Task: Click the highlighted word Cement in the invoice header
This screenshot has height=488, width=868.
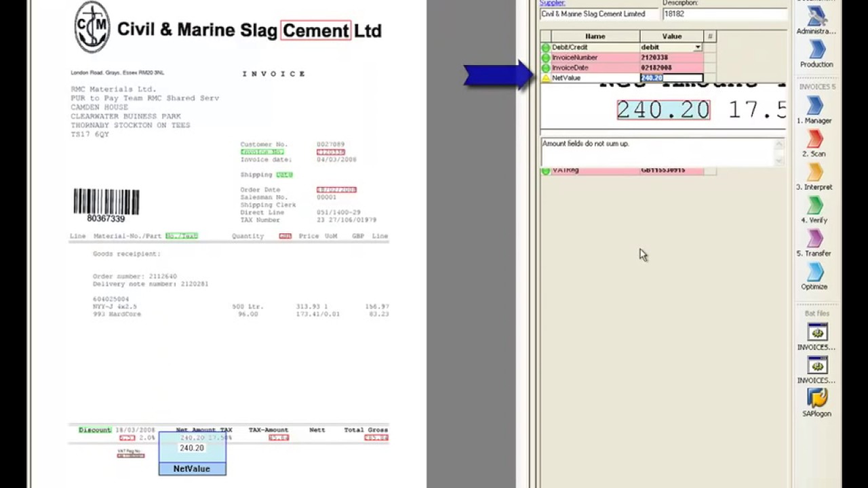Action: pyautogui.click(x=316, y=30)
